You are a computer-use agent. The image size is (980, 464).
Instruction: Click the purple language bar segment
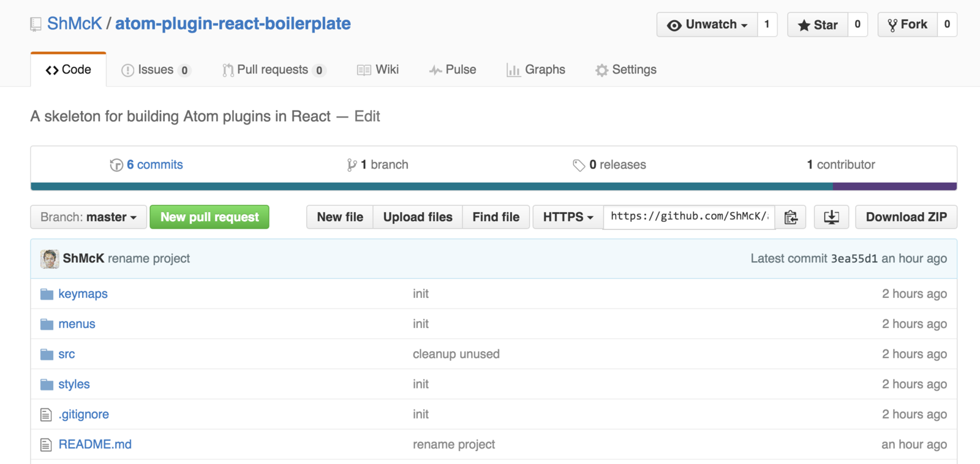point(895,186)
